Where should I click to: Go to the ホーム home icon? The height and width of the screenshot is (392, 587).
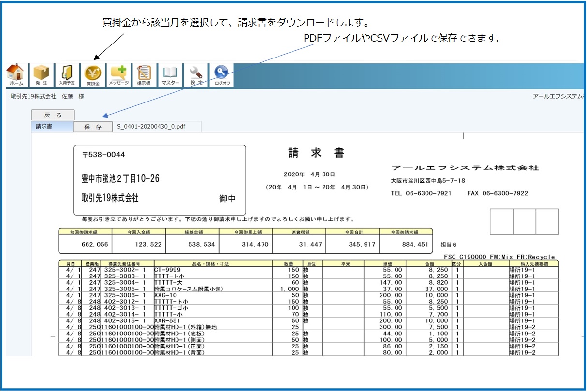(x=16, y=76)
